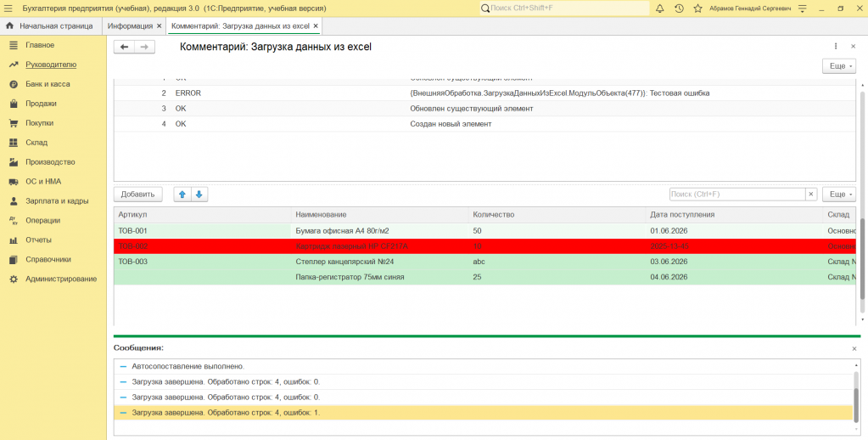Viewport: 868px width, 440px height.
Task: Click the Добавить button
Action: (x=137, y=195)
